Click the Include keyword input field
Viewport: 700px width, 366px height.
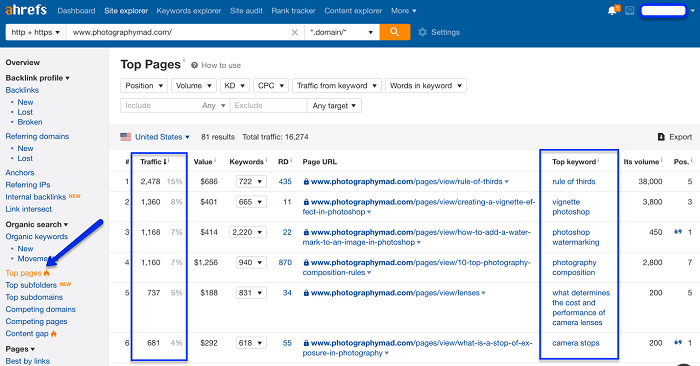(159, 106)
